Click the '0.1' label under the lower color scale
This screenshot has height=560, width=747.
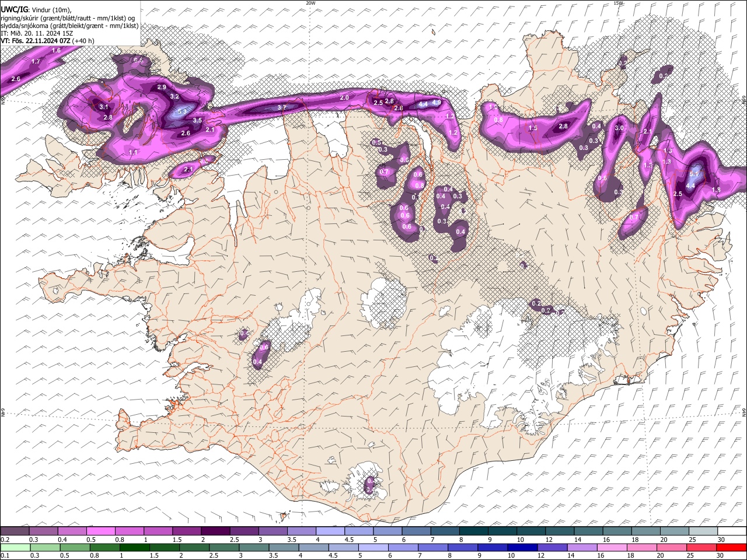pos(5,556)
